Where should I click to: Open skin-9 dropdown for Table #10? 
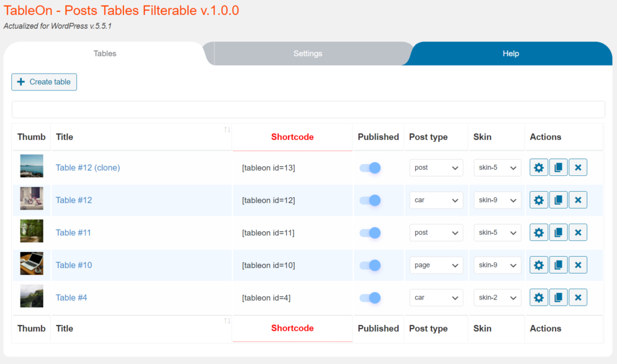(497, 265)
